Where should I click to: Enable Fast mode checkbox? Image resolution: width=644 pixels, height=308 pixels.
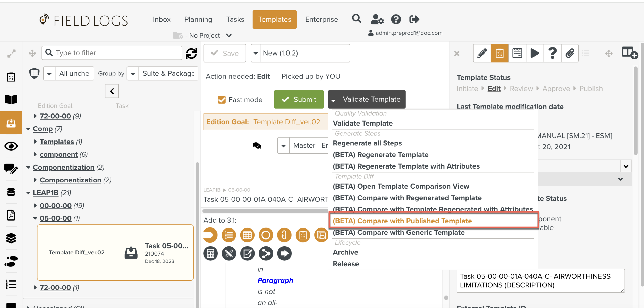tap(222, 99)
